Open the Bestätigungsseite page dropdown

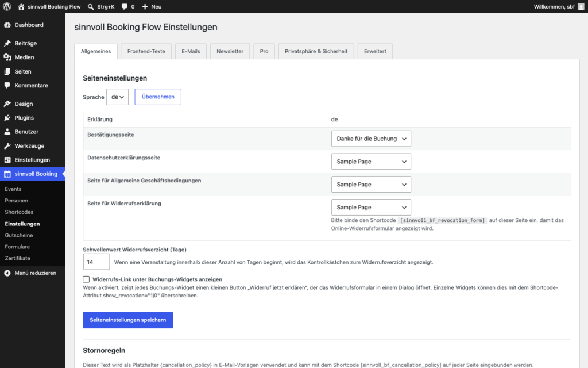point(371,139)
